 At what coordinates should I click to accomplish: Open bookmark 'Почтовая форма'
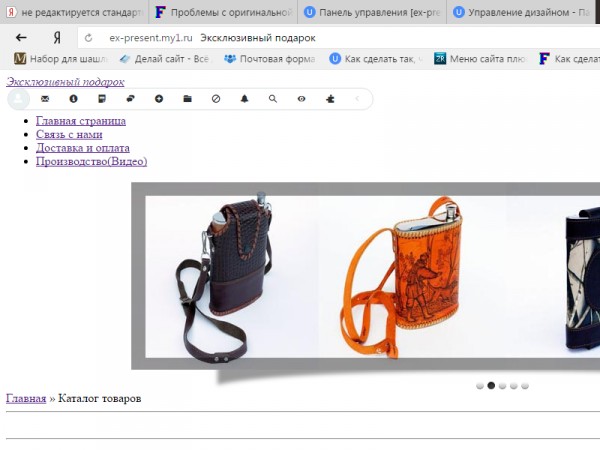click(x=270, y=59)
